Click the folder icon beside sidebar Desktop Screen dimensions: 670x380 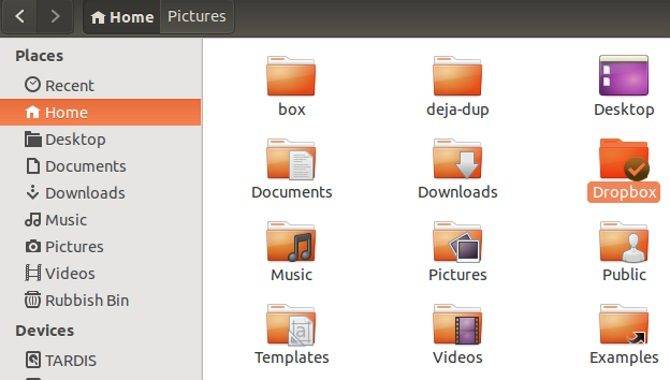(x=33, y=139)
